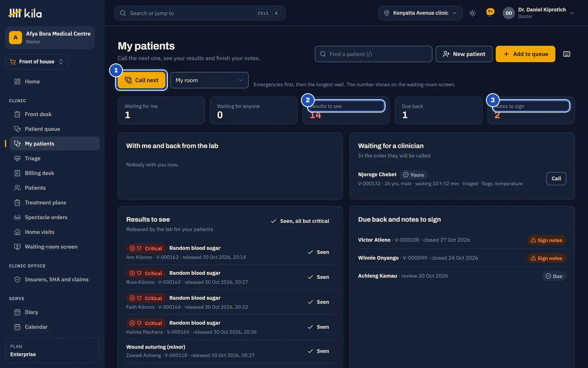Open the notifications bell icon

pos(490,13)
